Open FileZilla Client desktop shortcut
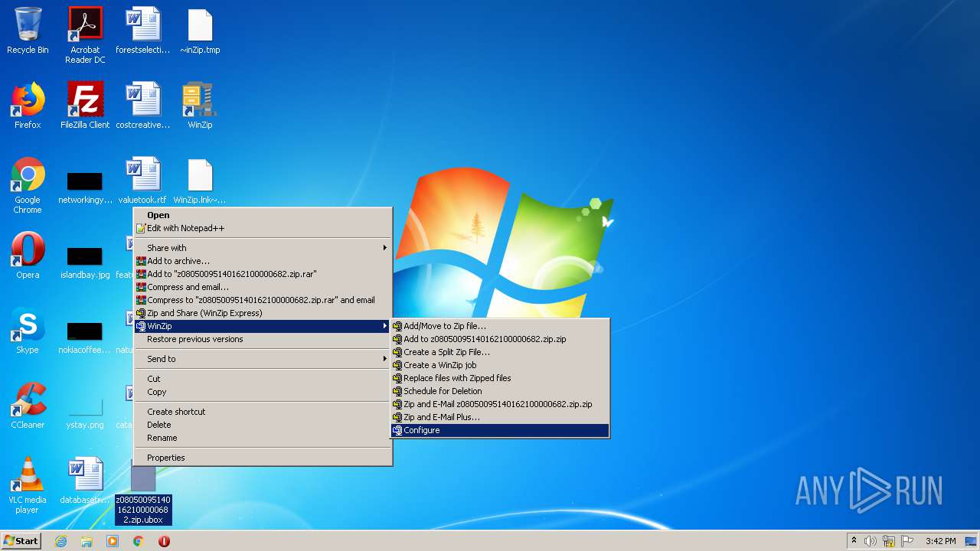Screen dimensions: 980x551 pos(85,106)
